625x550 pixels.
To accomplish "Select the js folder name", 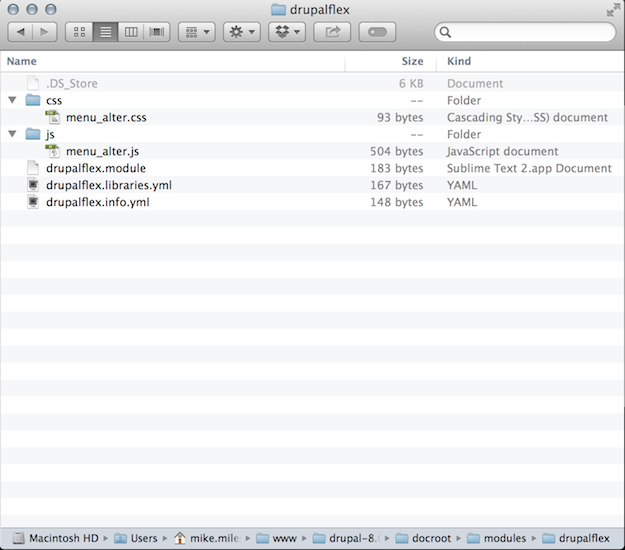I will coord(50,135).
